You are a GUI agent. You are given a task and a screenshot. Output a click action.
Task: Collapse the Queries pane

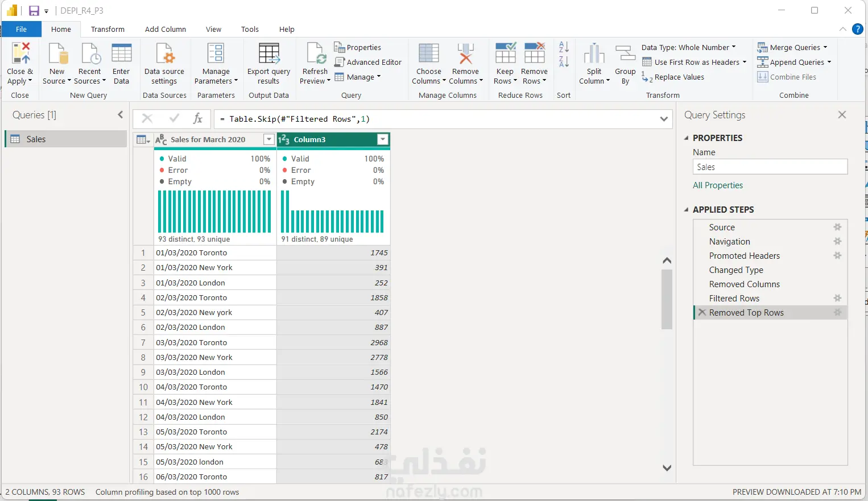(x=121, y=115)
